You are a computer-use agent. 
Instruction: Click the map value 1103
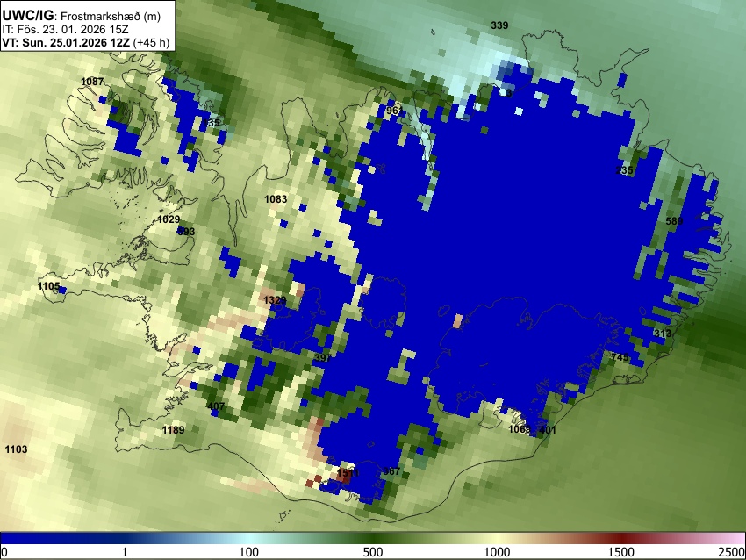[x=16, y=449]
